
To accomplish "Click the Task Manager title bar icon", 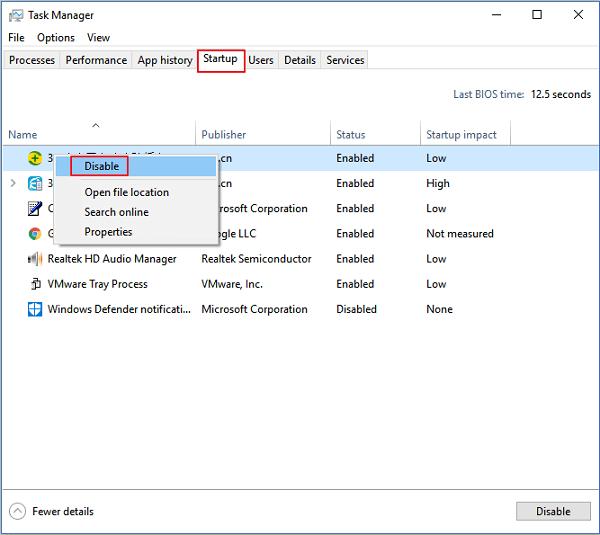I will [16, 15].
